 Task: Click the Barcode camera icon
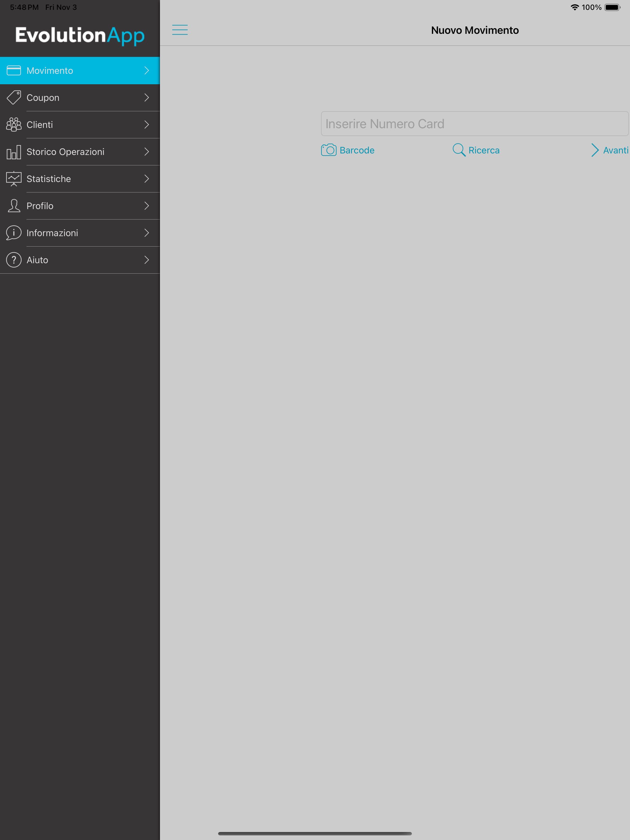pyautogui.click(x=329, y=150)
